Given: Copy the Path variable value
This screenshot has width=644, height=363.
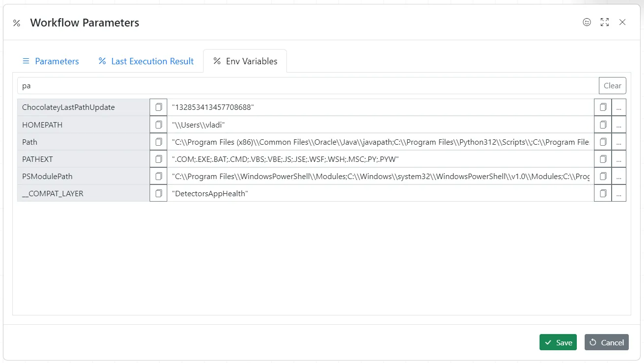Looking at the screenshot, I should pos(603,142).
